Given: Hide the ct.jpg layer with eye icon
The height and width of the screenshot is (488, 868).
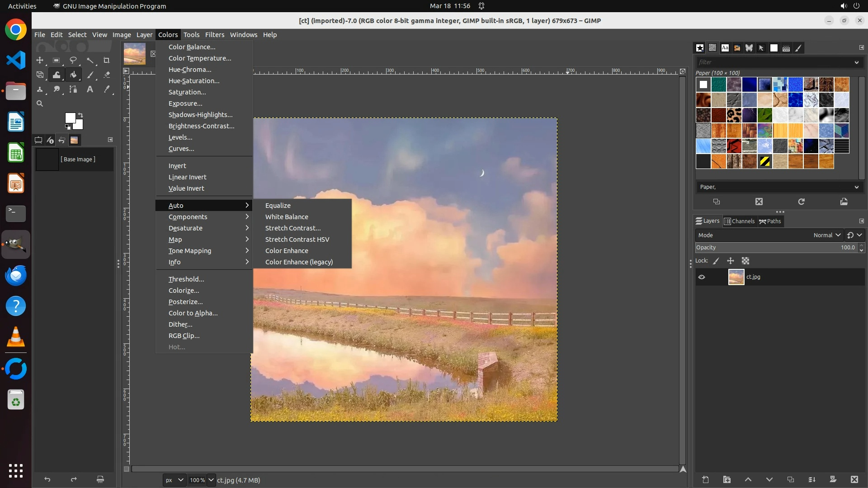Looking at the screenshot, I should [702, 277].
